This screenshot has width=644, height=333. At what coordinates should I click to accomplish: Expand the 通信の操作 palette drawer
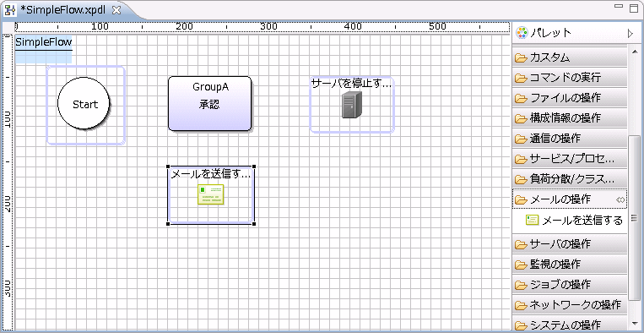[x=570, y=139]
